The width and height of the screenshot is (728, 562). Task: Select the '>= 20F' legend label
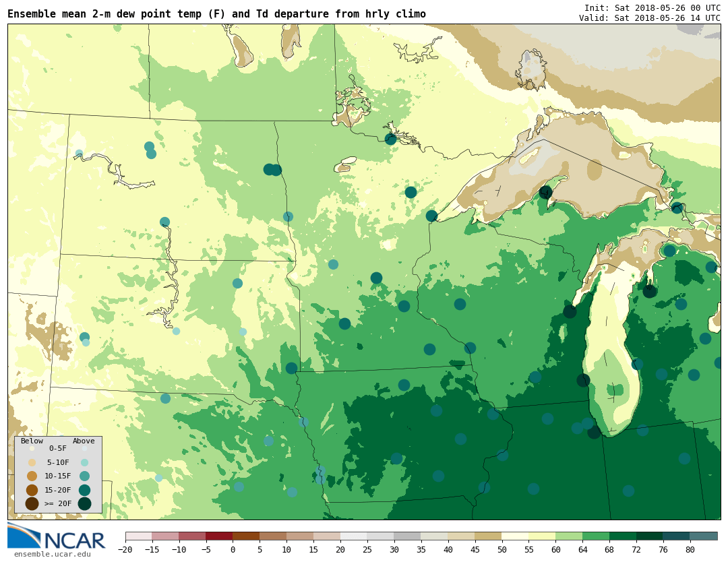[58, 503]
